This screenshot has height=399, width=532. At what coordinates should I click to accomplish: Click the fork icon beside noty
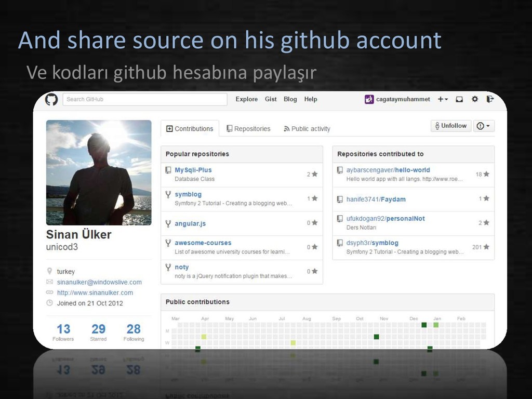pyautogui.click(x=168, y=268)
